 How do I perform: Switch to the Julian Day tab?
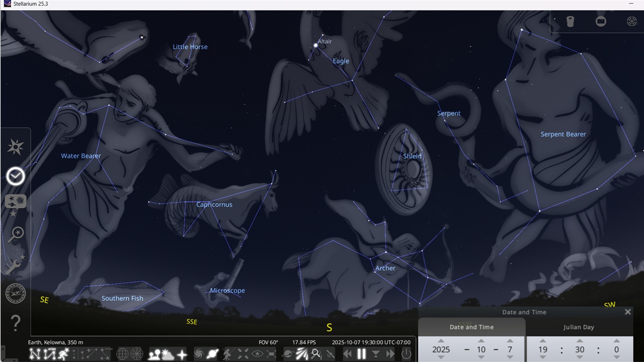pyautogui.click(x=579, y=327)
